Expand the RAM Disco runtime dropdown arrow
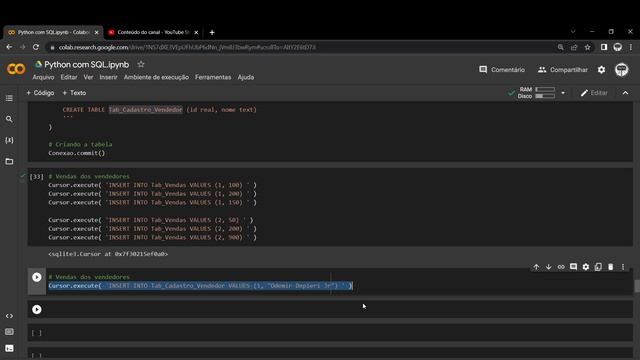This screenshot has width=640, height=360. point(563,93)
